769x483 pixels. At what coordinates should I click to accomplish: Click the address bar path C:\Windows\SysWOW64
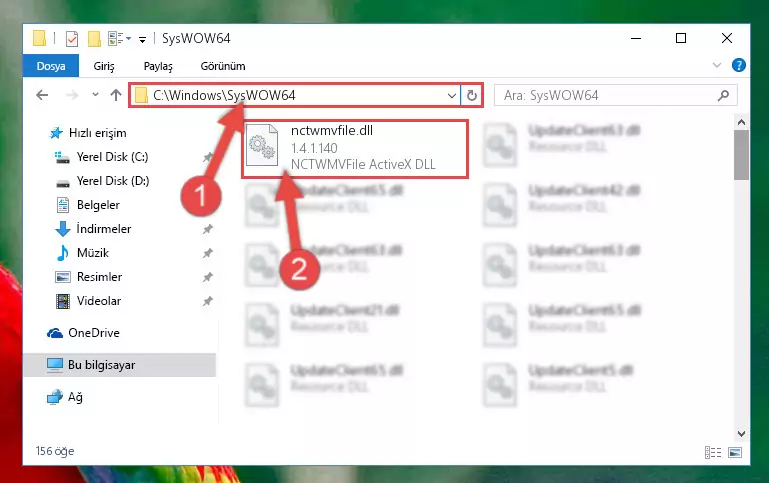coord(224,95)
